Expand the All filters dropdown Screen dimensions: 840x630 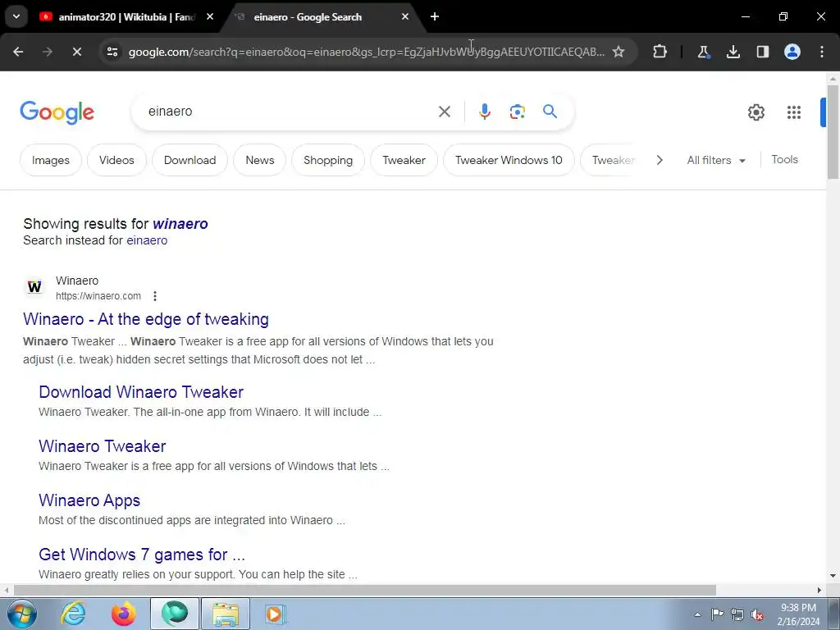tap(716, 160)
